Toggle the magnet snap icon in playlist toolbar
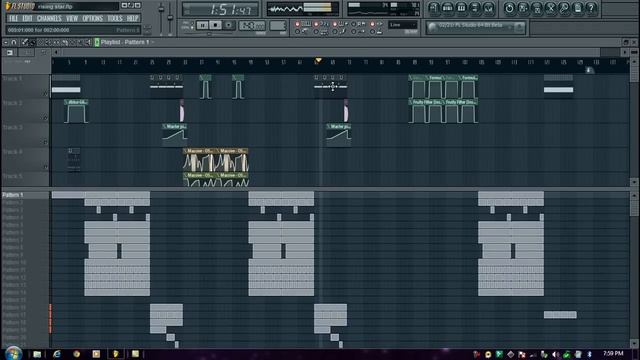The image size is (640, 360). click(14, 42)
